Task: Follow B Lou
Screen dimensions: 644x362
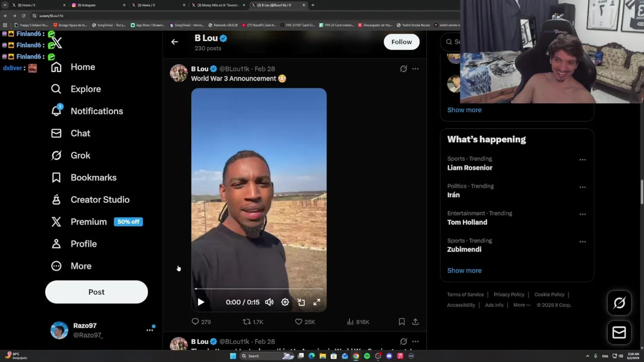Action: pyautogui.click(x=401, y=42)
